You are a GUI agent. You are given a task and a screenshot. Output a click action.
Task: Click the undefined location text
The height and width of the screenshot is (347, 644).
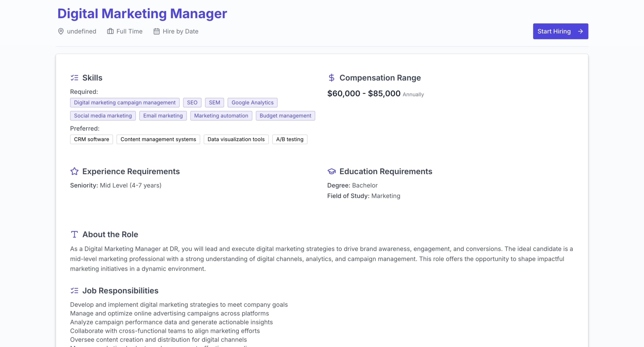click(x=82, y=31)
